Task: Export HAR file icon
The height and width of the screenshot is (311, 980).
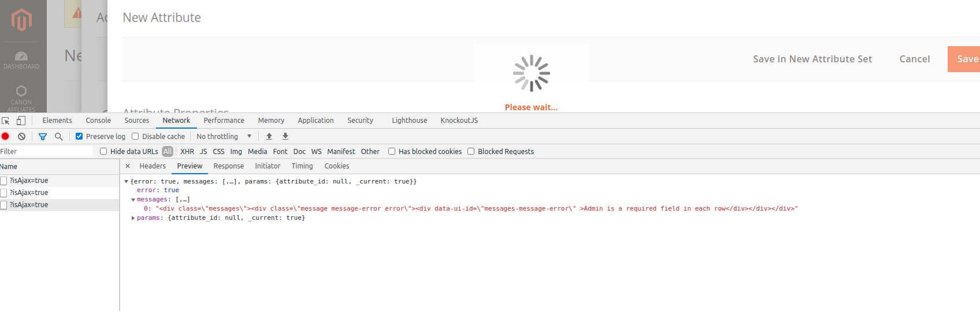Action: tap(285, 137)
